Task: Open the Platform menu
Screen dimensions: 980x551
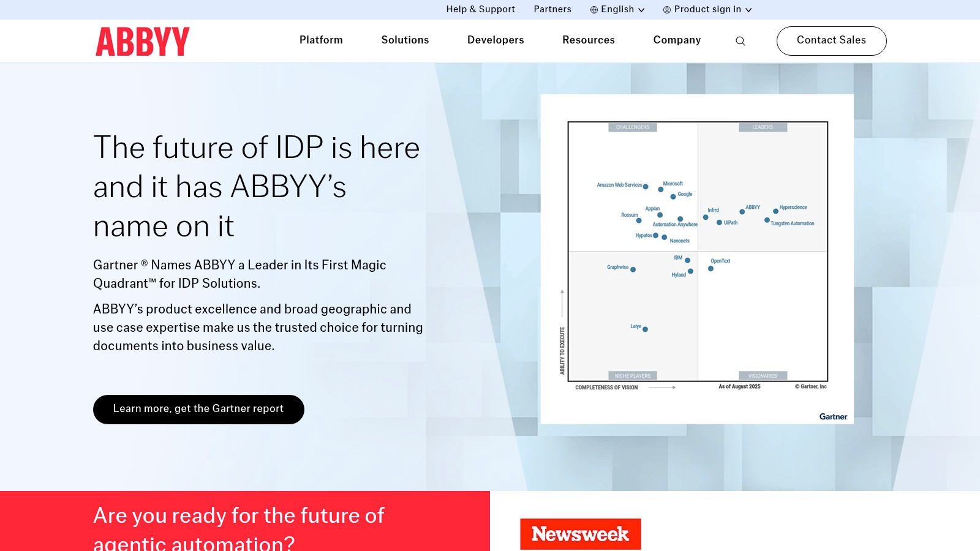Action: tap(321, 40)
